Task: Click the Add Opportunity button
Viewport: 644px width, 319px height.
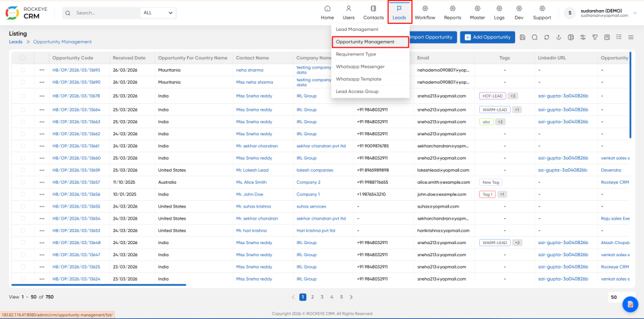Action: click(x=487, y=37)
